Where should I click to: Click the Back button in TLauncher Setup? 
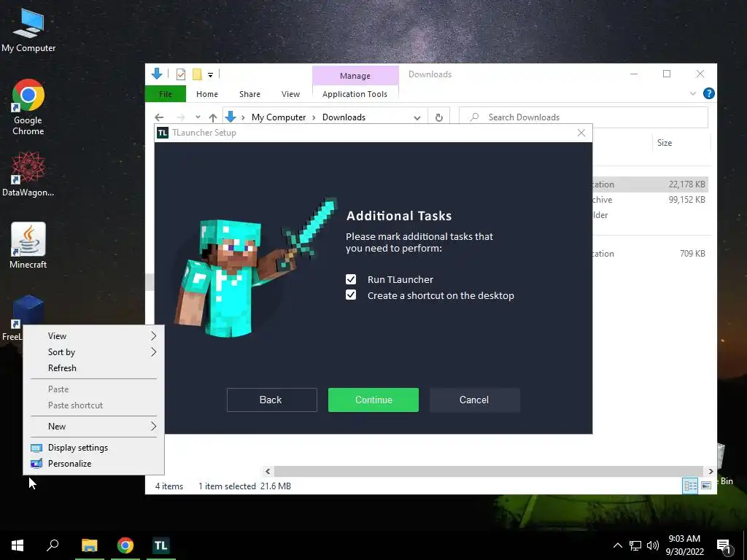271,400
